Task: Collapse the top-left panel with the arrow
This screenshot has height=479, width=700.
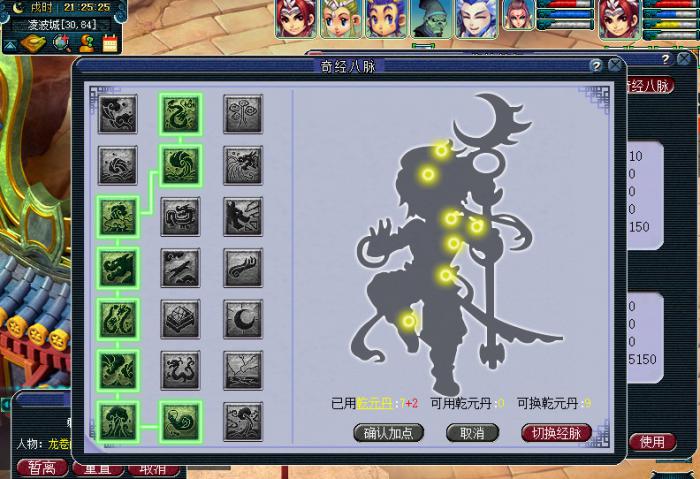Action: pos(9,44)
